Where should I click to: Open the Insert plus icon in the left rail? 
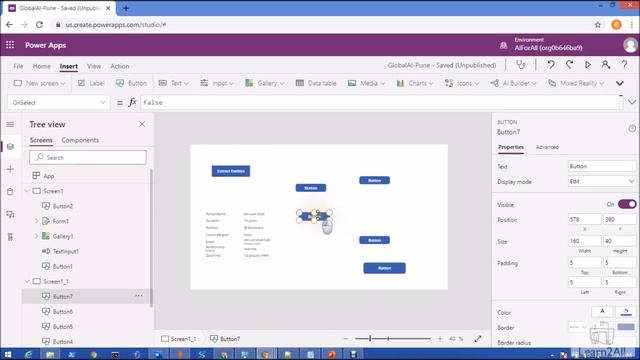(x=10, y=169)
